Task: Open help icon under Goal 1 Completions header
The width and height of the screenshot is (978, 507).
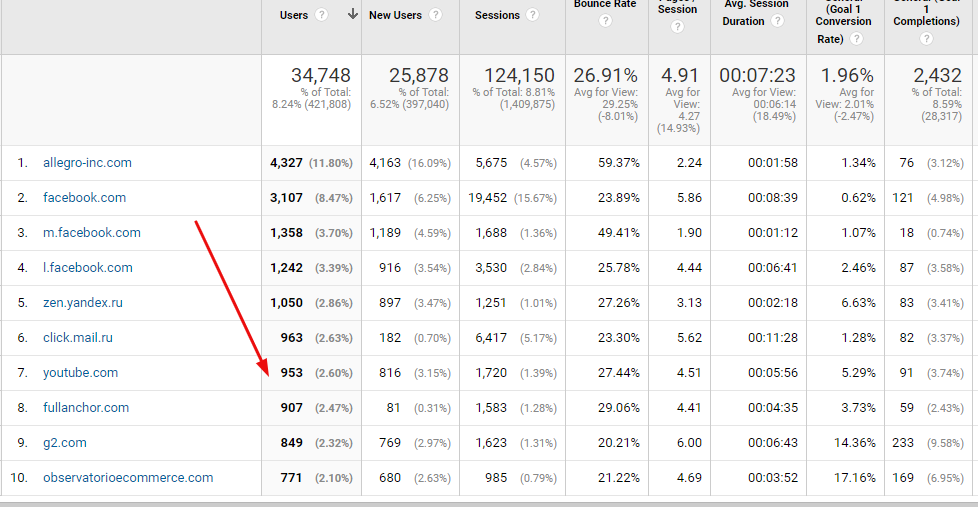Action: (x=926, y=39)
